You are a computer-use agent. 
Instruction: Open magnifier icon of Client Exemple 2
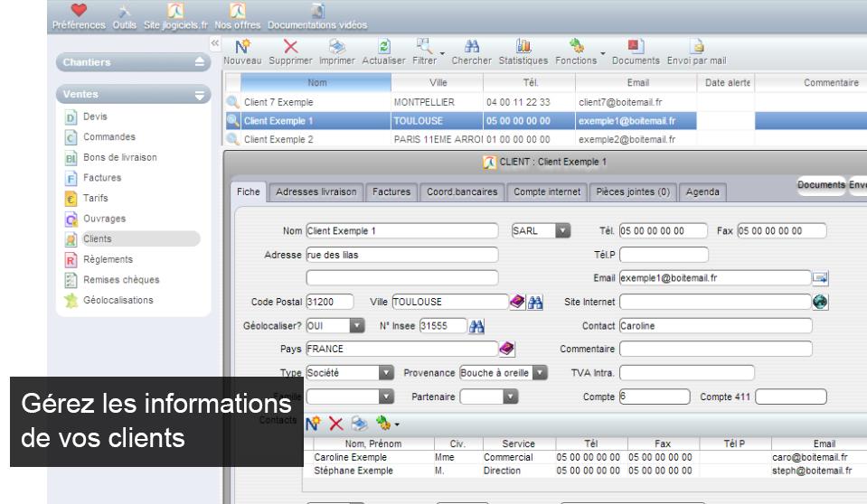(x=232, y=139)
